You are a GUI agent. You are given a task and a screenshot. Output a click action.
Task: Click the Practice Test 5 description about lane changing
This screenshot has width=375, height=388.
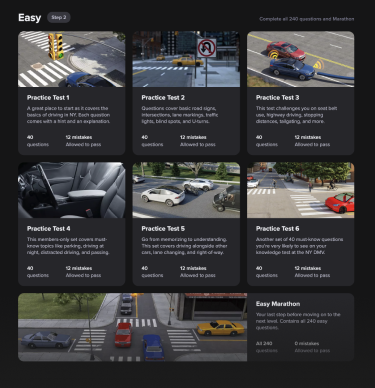click(184, 246)
